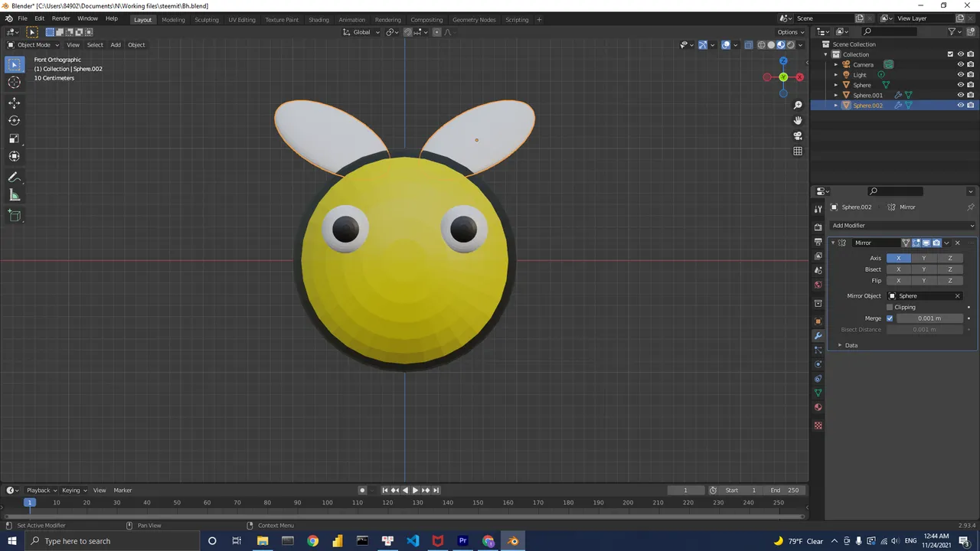
Task: Open the viewport Options dropdown
Action: [x=790, y=32]
